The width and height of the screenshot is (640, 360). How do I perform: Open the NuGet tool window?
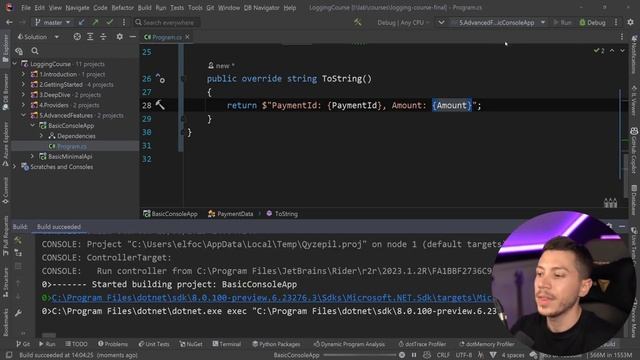[x=191, y=344]
